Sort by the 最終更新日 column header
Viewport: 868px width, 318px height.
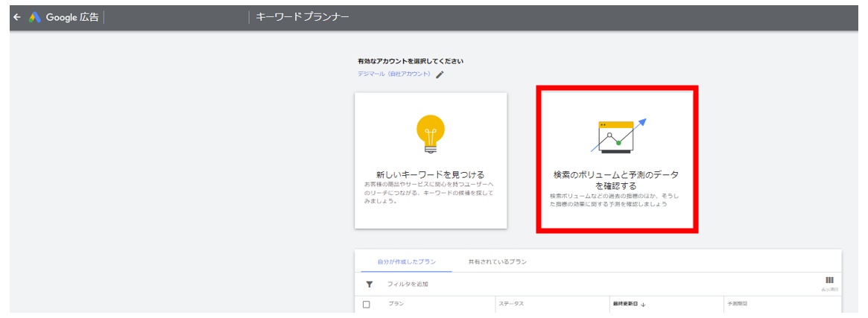pyautogui.click(x=625, y=304)
